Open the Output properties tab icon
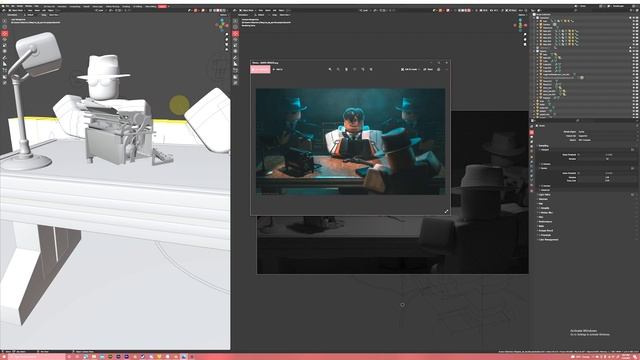The image size is (640, 360). tap(531, 137)
